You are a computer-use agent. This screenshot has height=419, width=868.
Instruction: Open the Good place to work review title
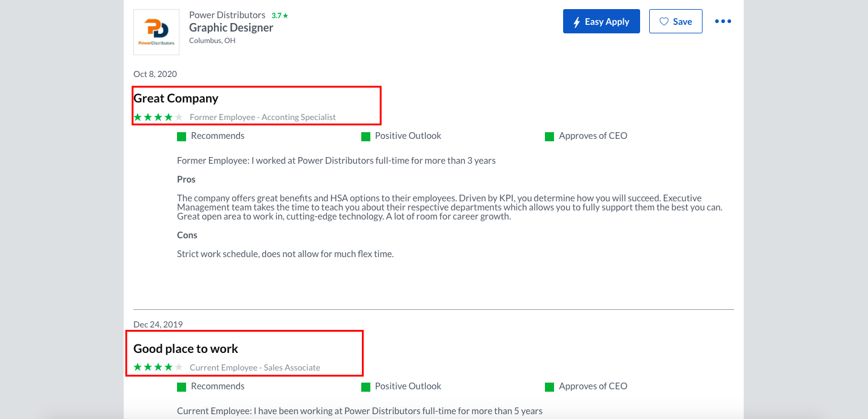(x=185, y=349)
